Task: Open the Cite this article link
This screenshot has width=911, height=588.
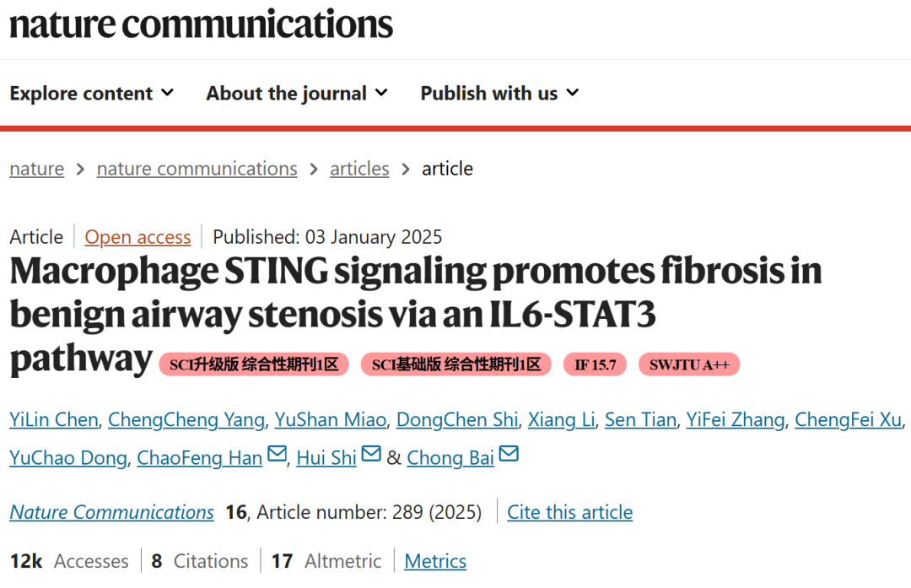Action: (x=569, y=512)
